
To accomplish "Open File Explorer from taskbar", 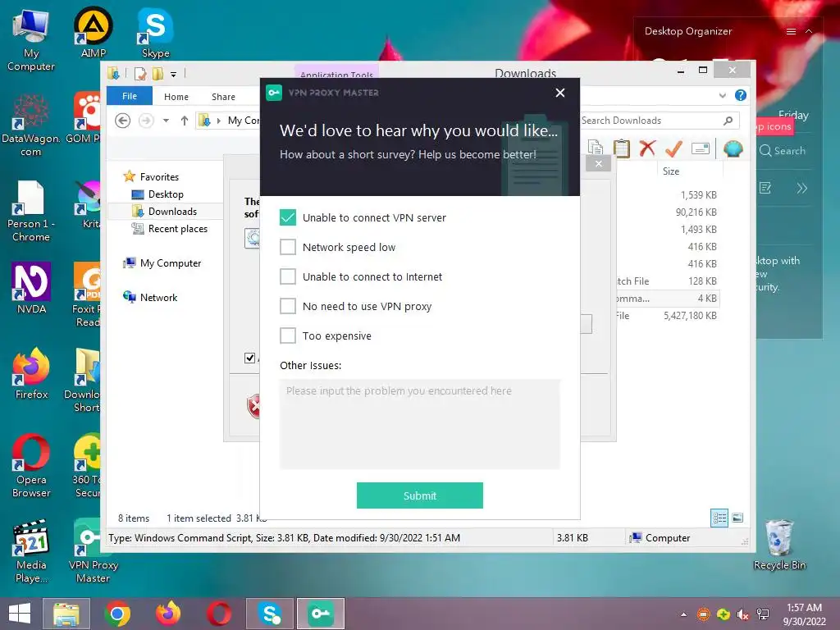I will tap(66, 614).
